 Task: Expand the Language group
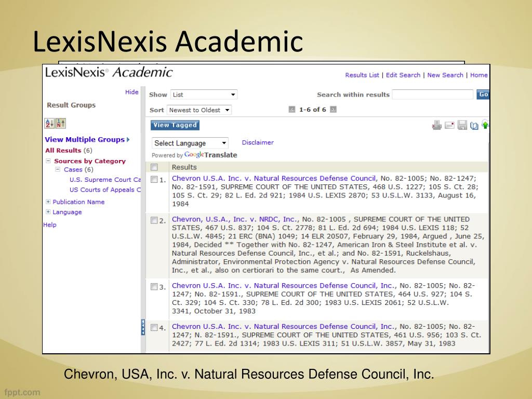click(48, 212)
